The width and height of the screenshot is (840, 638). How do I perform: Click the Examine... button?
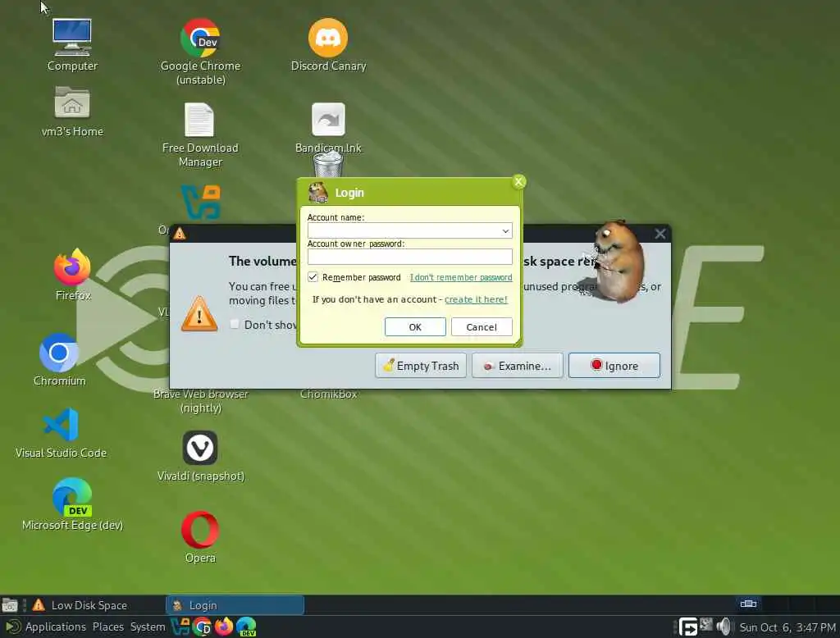tap(517, 366)
